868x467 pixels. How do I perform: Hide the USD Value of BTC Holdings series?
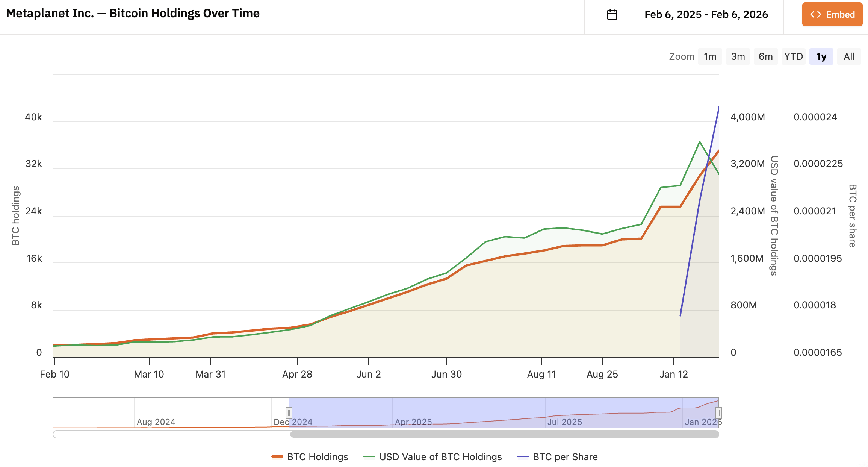(x=440, y=456)
